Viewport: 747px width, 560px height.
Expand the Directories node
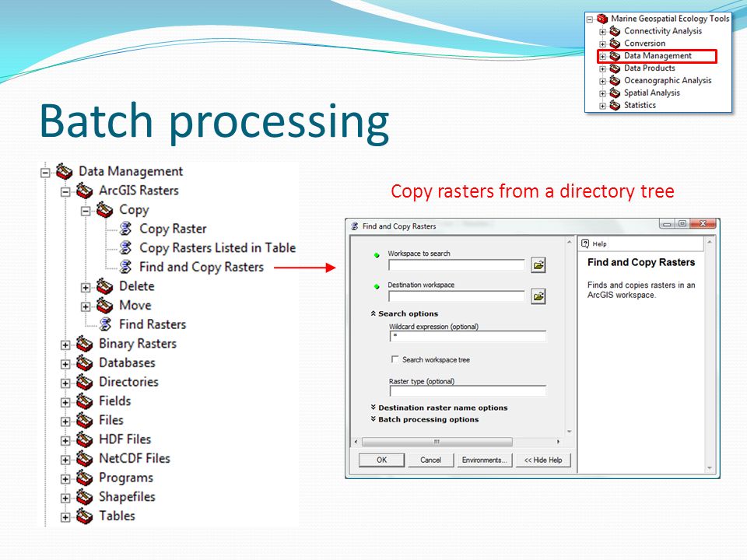(x=65, y=383)
